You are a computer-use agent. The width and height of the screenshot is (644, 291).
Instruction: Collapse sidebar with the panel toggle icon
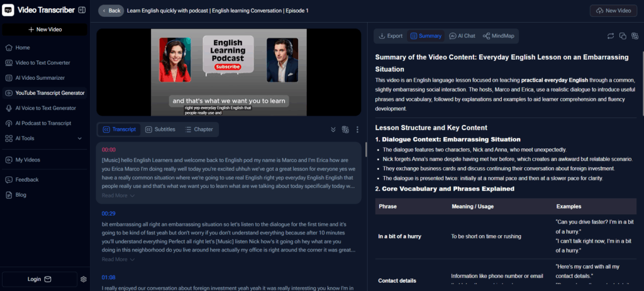[x=82, y=10]
